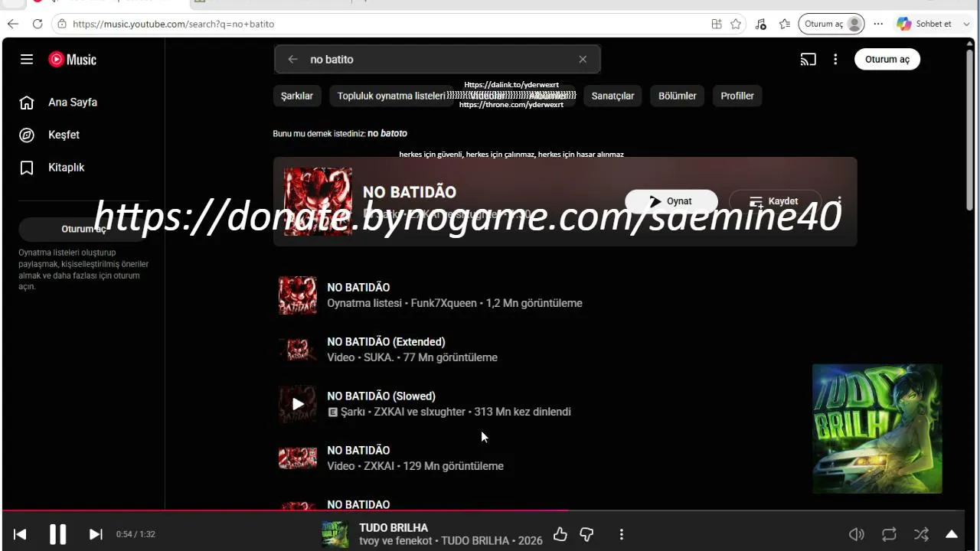Open the NO BATIDÃO playlist by Funk7Xqueen
The width and height of the screenshot is (980, 551).
click(x=358, y=287)
